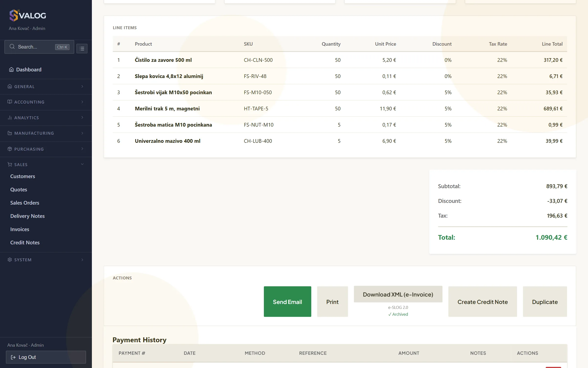Open the Dashboard page
Screen dimensions: 588x368
(29, 70)
